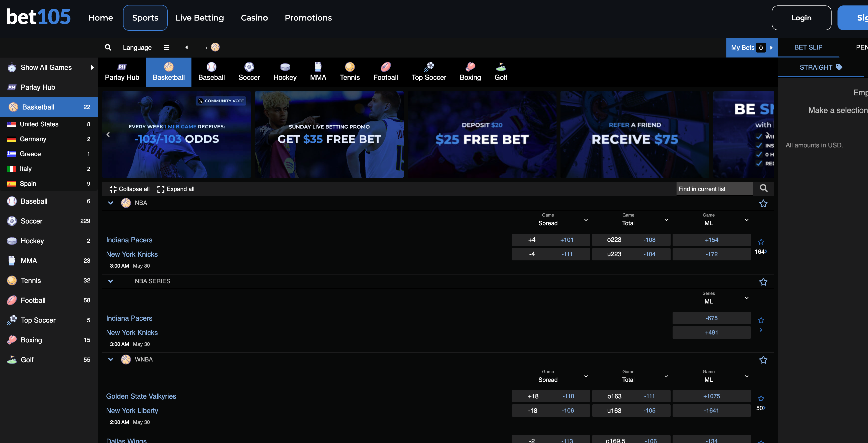Favorite the NBA SERIES league with its star
The image size is (868, 443).
(x=763, y=282)
